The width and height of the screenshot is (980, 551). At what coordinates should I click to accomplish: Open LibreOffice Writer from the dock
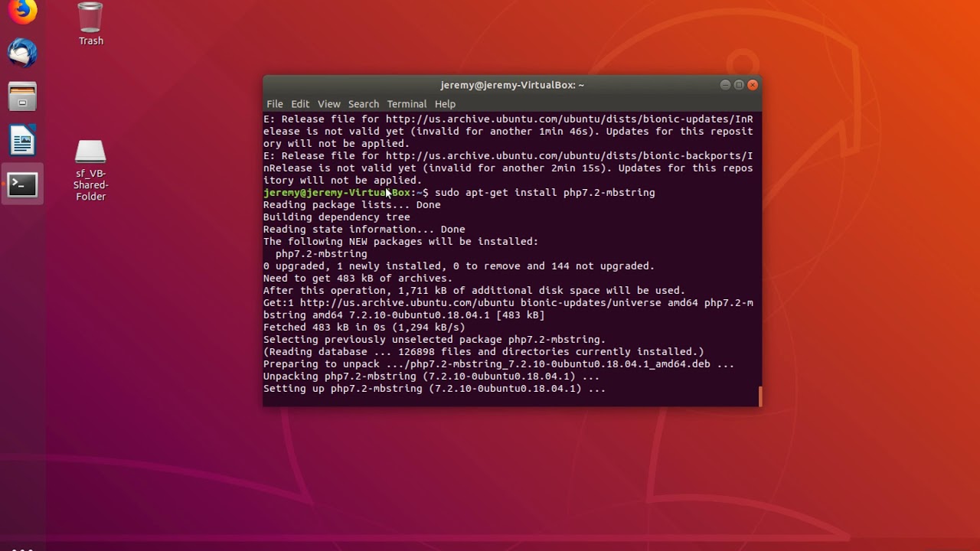tap(22, 141)
